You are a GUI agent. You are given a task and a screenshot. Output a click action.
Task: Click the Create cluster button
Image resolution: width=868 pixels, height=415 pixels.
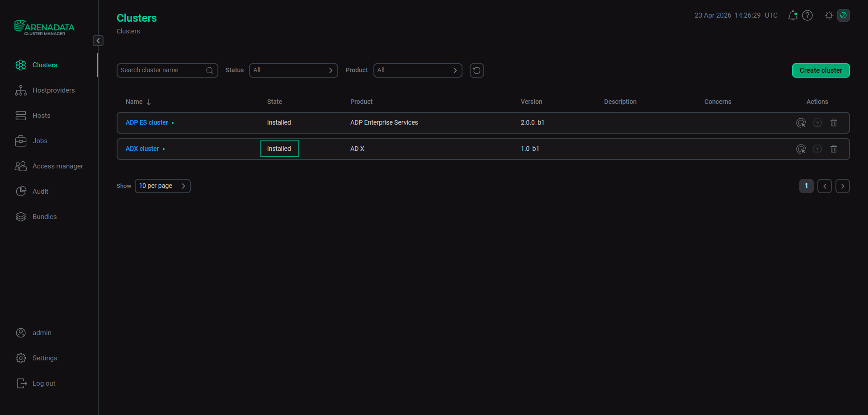click(821, 70)
